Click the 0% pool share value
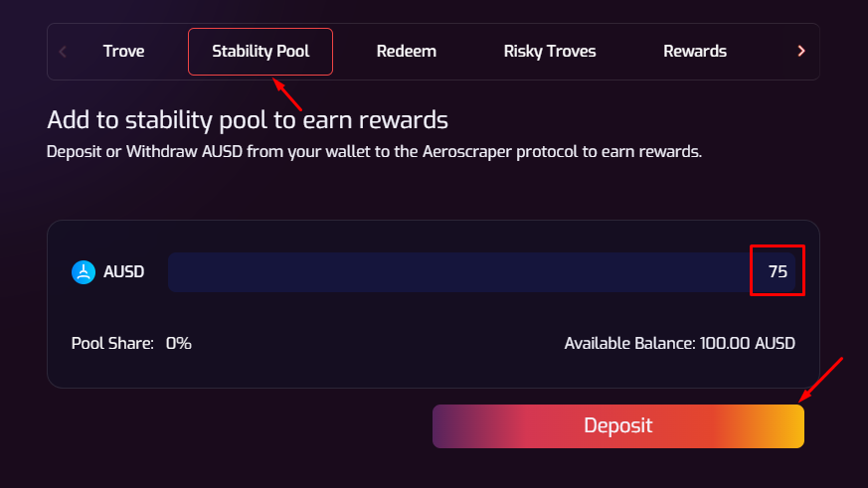This screenshot has width=868, height=488. [x=179, y=344]
